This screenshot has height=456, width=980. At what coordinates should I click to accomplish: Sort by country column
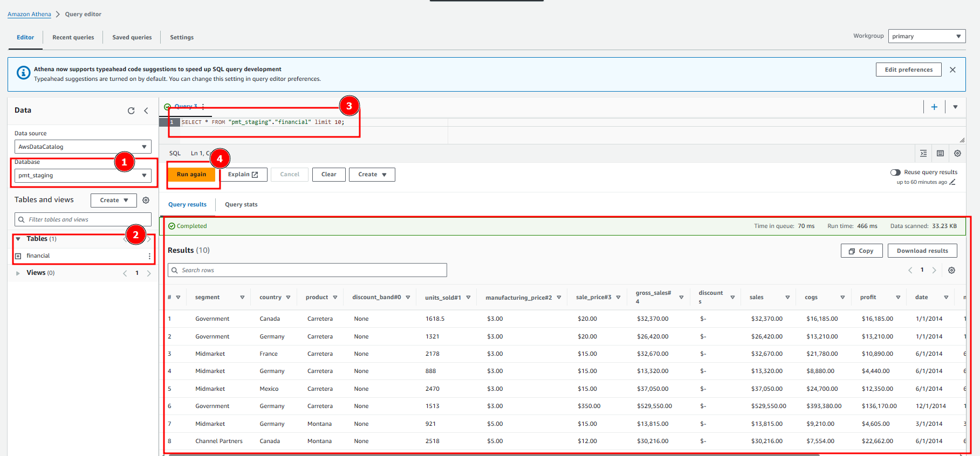pyautogui.click(x=288, y=298)
